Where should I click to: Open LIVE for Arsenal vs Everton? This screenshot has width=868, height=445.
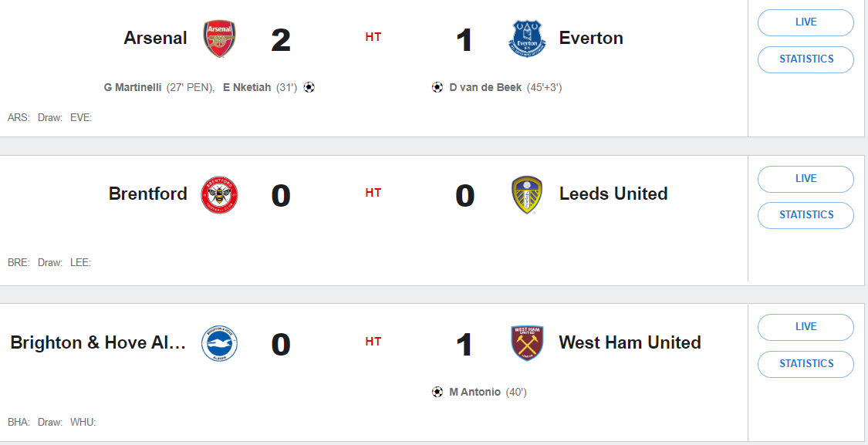pyautogui.click(x=806, y=22)
